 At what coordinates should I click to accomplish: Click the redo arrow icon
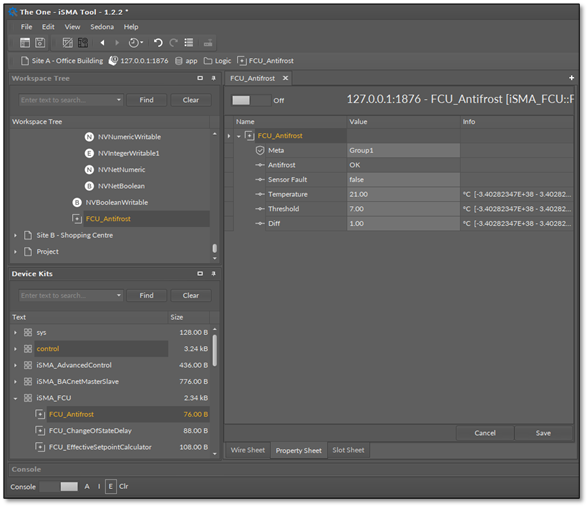tap(173, 43)
